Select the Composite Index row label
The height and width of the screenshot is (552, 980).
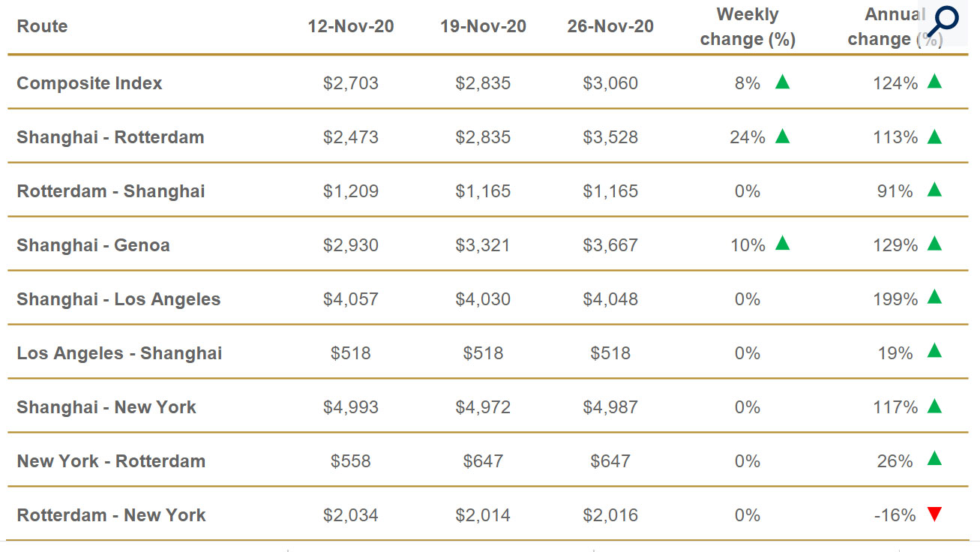pos(89,83)
